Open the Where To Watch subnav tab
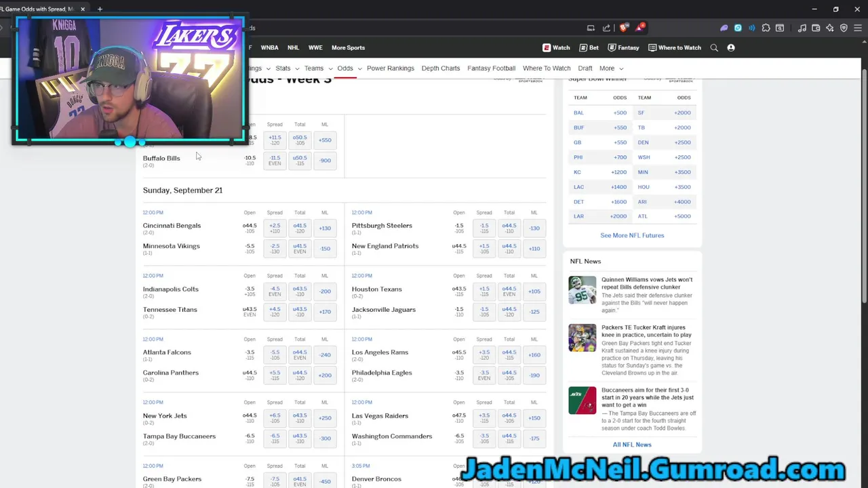Image resolution: width=868 pixels, height=488 pixels. click(547, 68)
